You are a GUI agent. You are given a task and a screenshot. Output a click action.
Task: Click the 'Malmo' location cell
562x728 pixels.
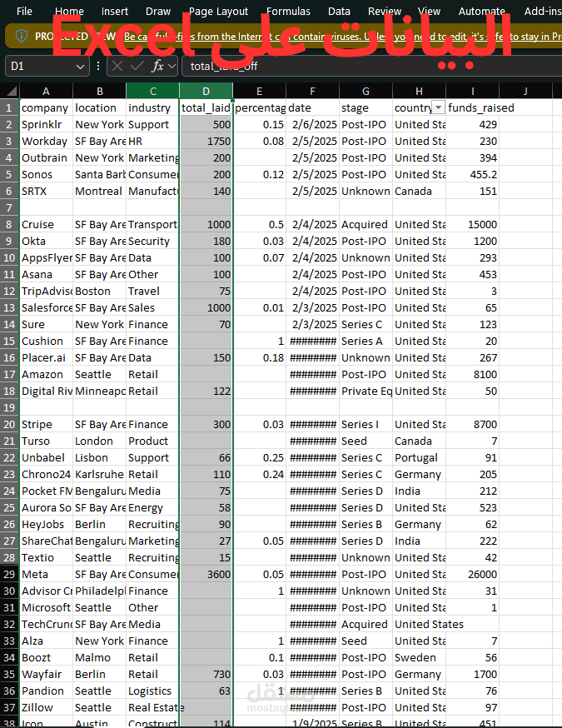click(99, 657)
